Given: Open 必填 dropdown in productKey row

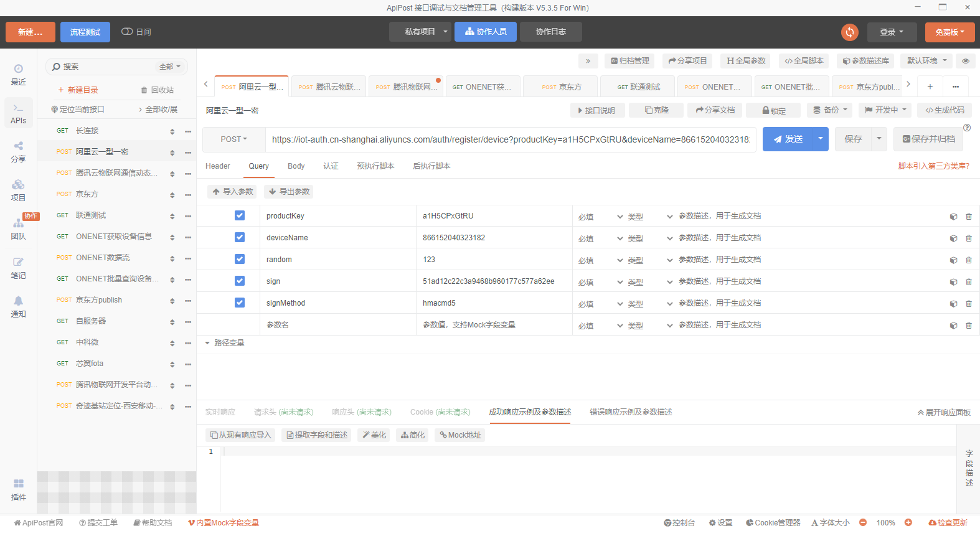Looking at the screenshot, I should [x=600, y=217].
